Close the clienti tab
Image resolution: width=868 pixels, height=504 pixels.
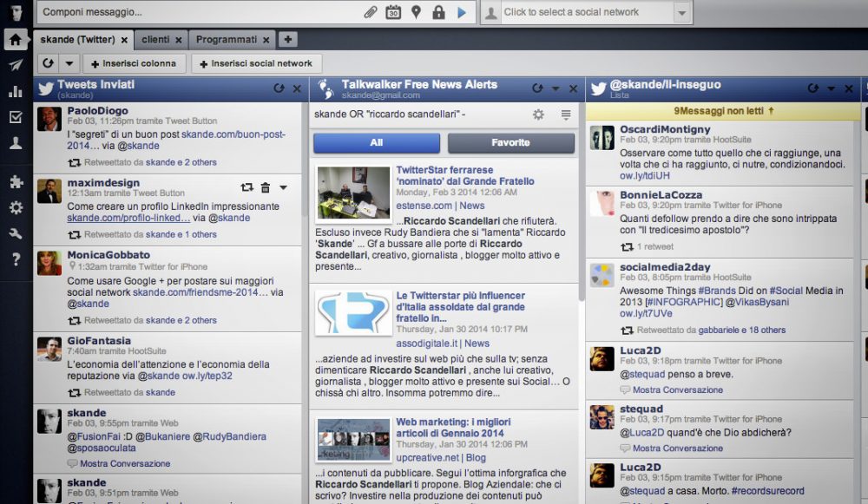178,40
